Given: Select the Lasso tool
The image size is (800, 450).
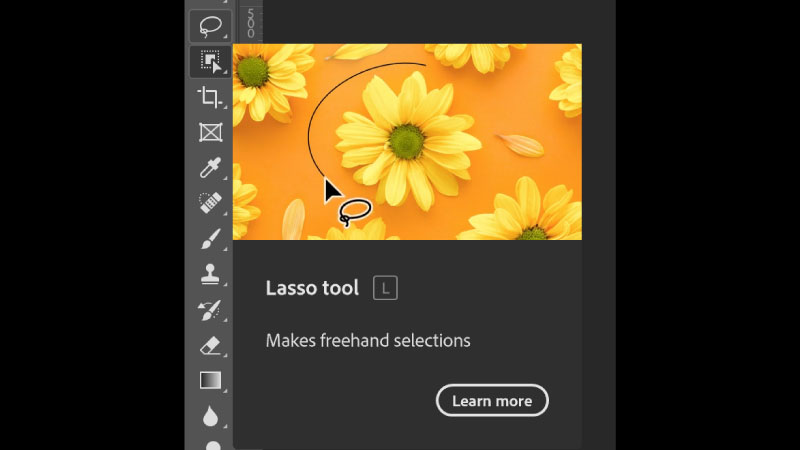Looking at the screenshot, I should tap(210, 25).
